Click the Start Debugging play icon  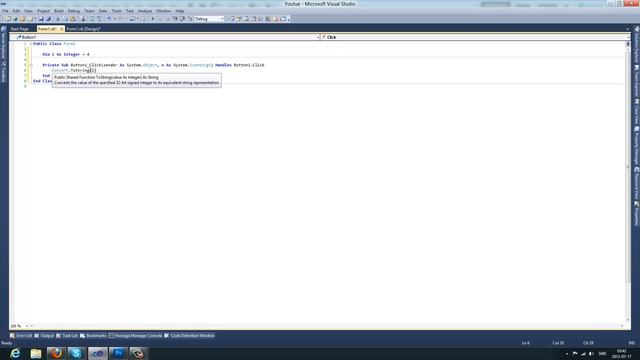(153, 19)
